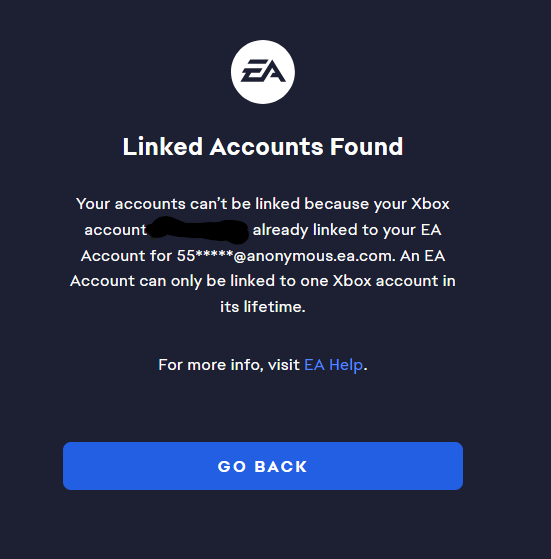This screenshot has width=551, height=559.
Task: Click the 'its lifetime.' text line
Action: (x=263, y=307)
